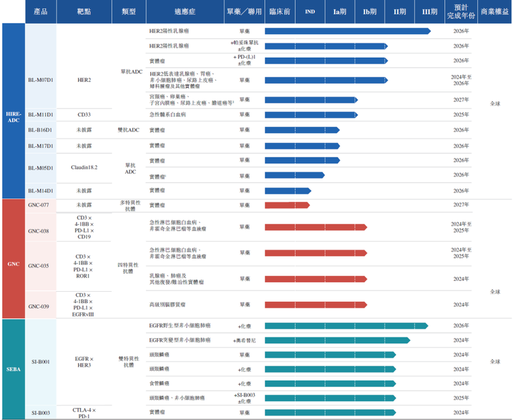Click the red progress bar for GNC-077
The width and height of the screenshot is (513, 420).
[x=287, y=205]
